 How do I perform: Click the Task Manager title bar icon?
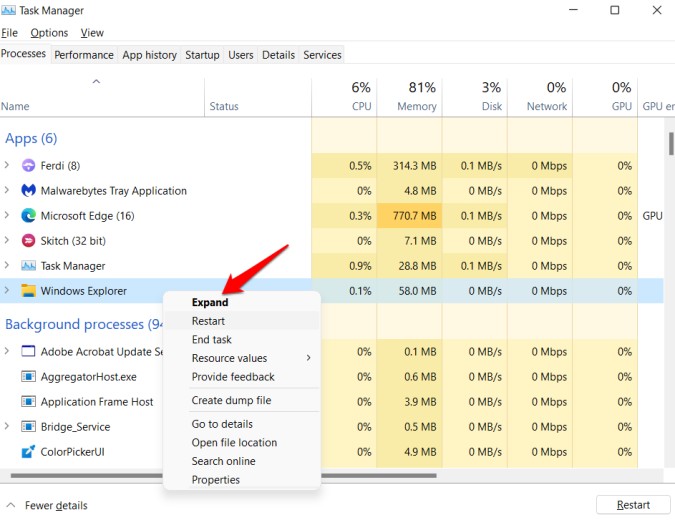tap(8, 10)
